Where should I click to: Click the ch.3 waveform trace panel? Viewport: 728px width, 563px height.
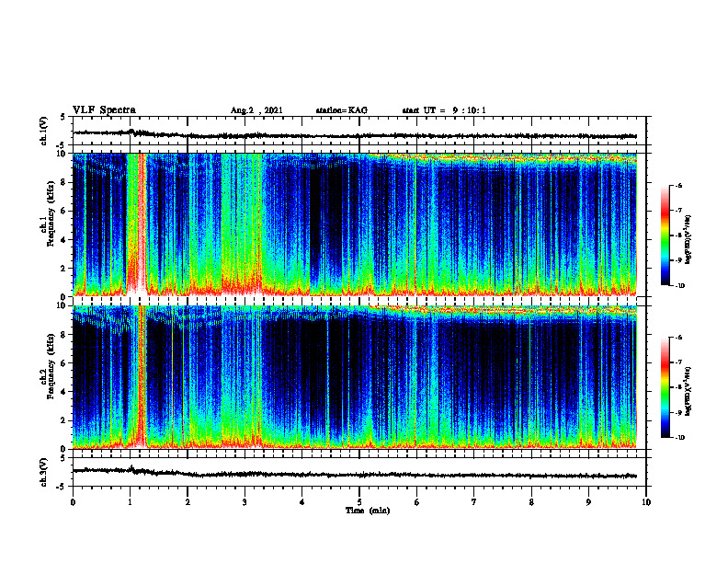click(x=359, y=473)
